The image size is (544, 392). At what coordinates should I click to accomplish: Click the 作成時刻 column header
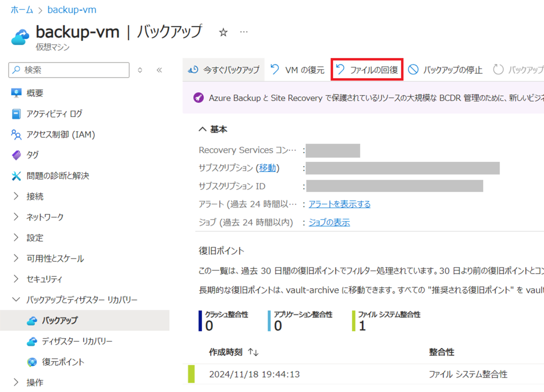click(x=226, y=352)
